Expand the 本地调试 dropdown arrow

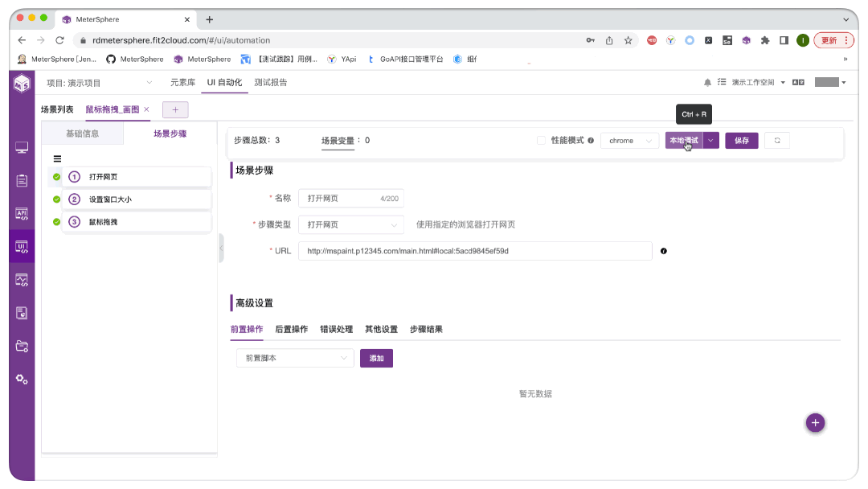tap(710, 140)
